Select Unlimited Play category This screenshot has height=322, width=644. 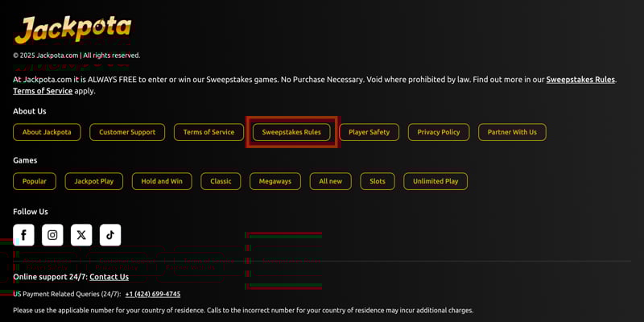(436, 181)
